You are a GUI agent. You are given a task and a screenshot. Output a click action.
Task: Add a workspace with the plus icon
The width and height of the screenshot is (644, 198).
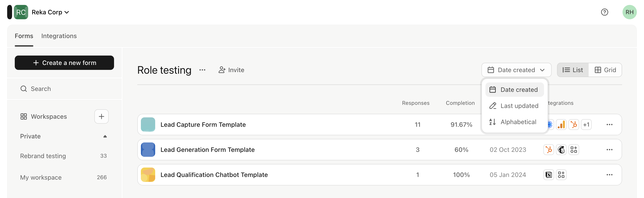tap(101, 116)
